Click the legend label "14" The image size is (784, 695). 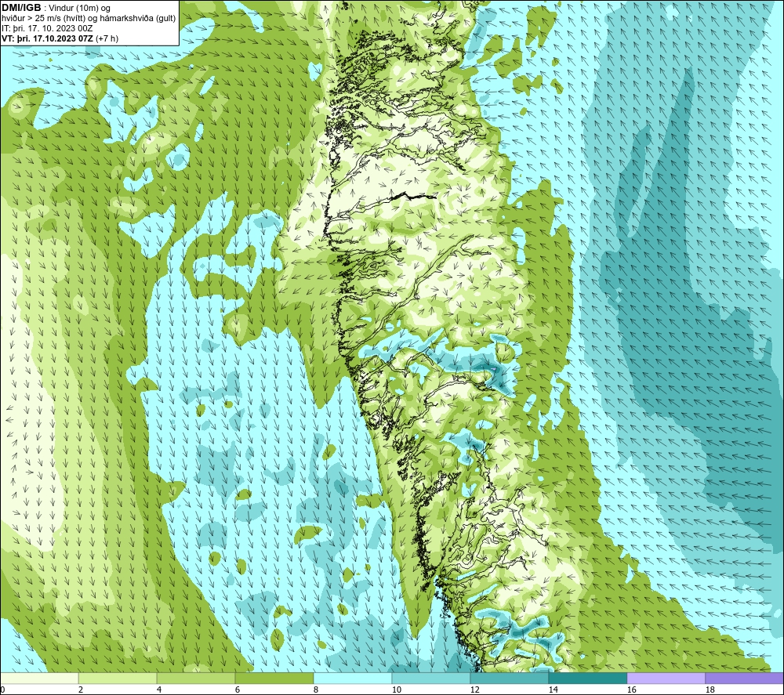click(x=553, y=690)
